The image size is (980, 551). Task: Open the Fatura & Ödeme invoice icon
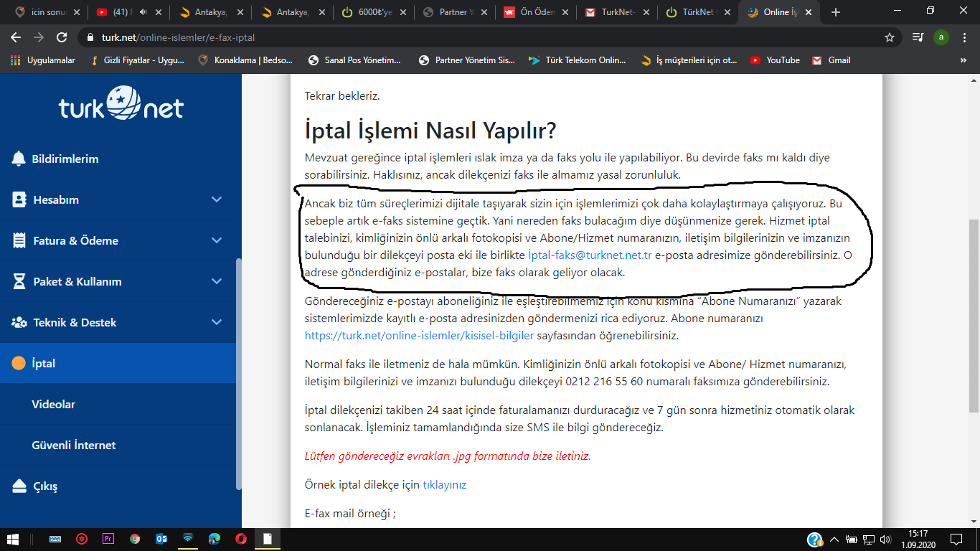(17, 240)
